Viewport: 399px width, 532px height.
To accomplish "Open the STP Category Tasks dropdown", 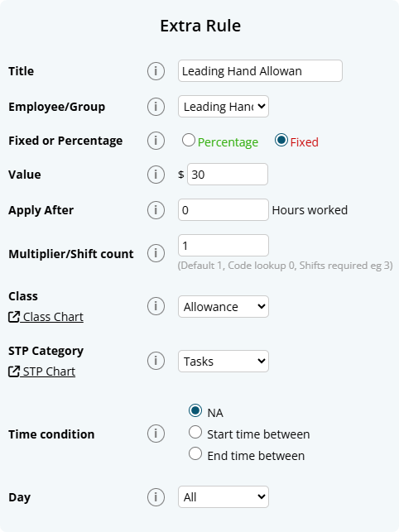I will (x=224, y=362).
